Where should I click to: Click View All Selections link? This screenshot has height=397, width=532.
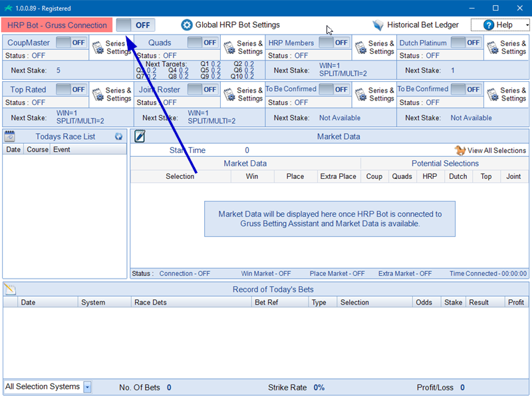tap(496, 150)
